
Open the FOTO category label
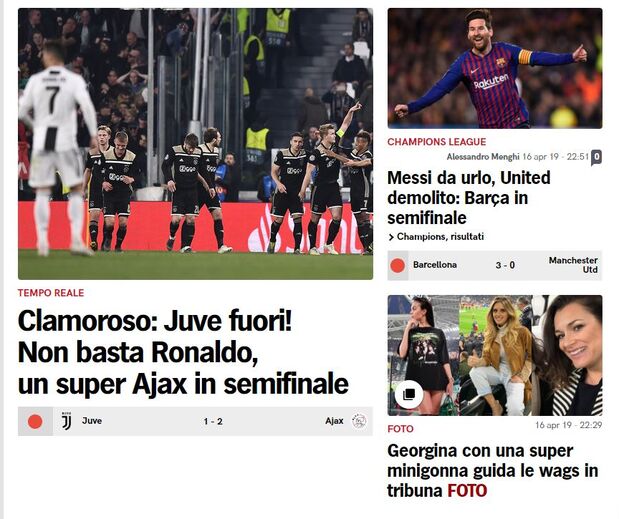point(400,429)
